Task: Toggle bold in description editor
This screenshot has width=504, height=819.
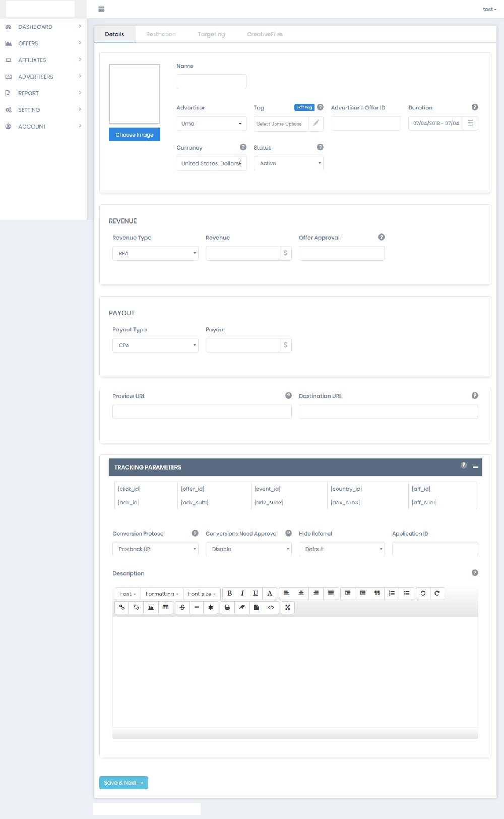Action: point(229,594)
